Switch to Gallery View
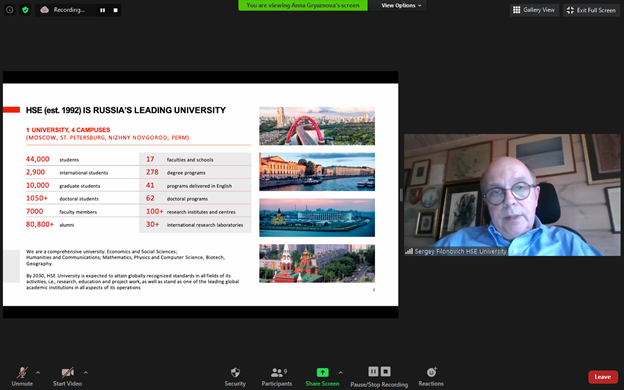 pyautogui.click(x=534, y=10)
